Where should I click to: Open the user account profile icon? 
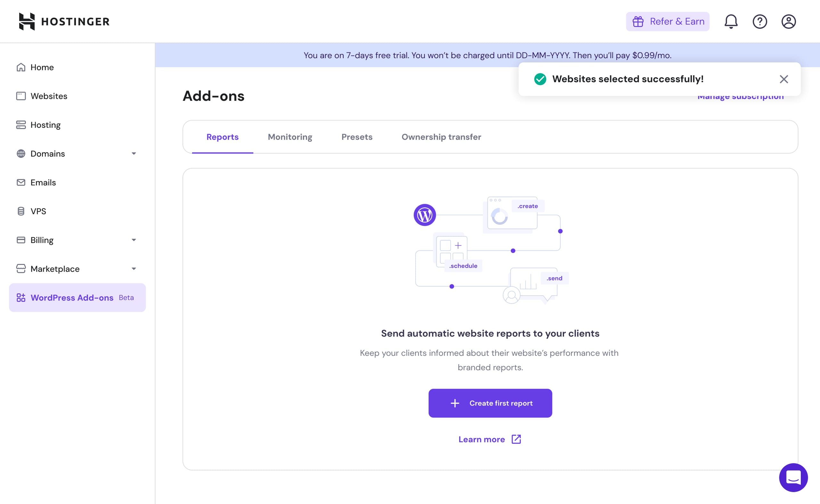(788, 22)
